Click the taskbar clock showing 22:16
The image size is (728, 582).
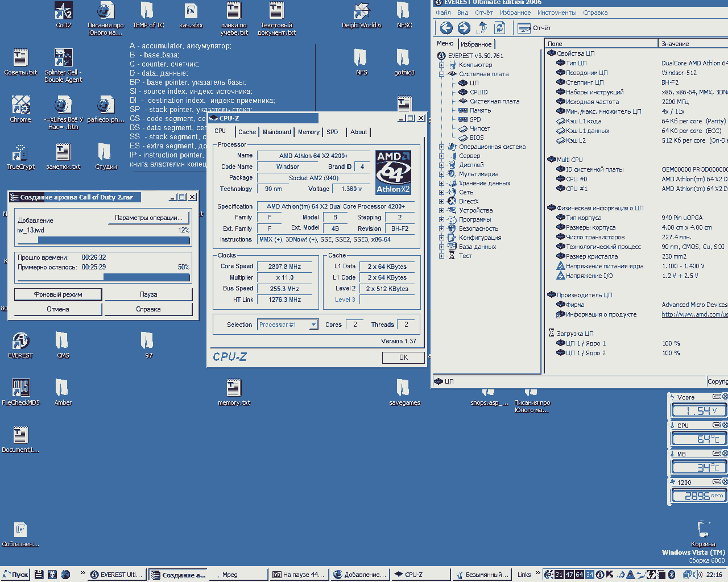coord(714,575)
